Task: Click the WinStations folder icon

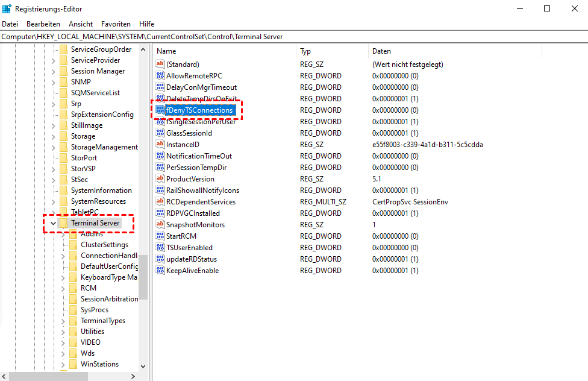Action: [73, 364]
